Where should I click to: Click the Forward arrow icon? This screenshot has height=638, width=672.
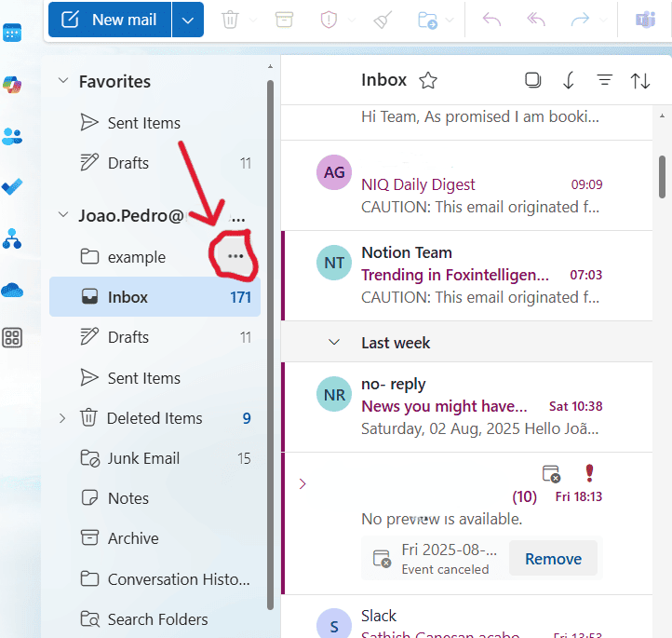[x=580, y=20]
